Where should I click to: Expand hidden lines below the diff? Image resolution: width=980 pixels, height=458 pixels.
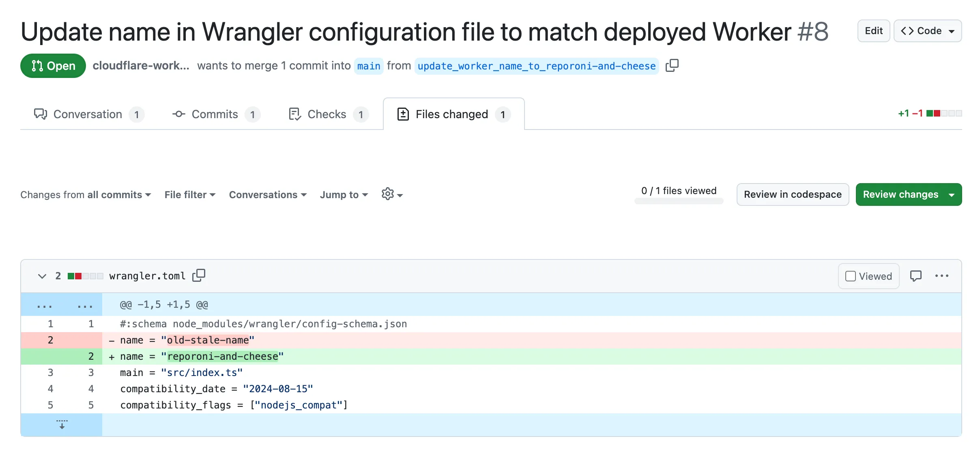click(61, 425)
